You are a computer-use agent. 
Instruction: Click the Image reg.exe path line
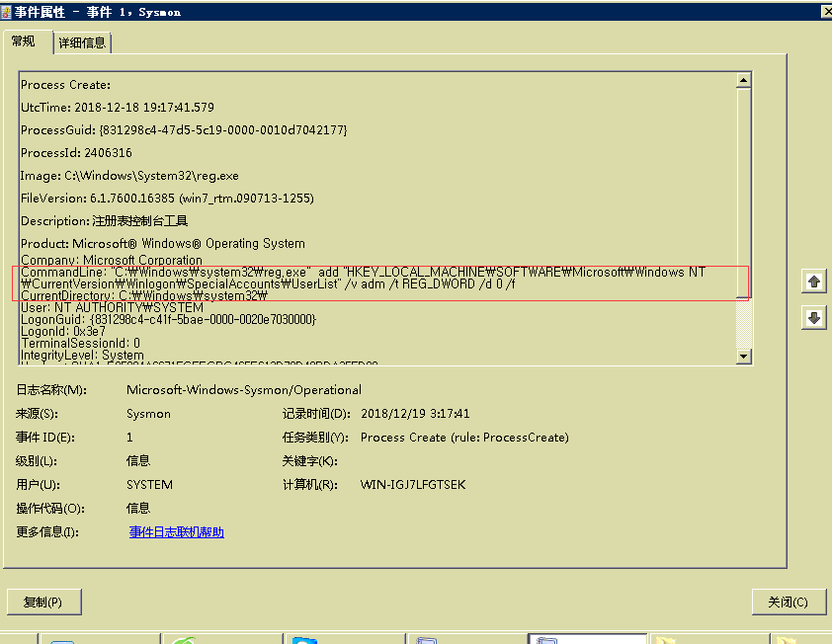(x=129, y=176)
